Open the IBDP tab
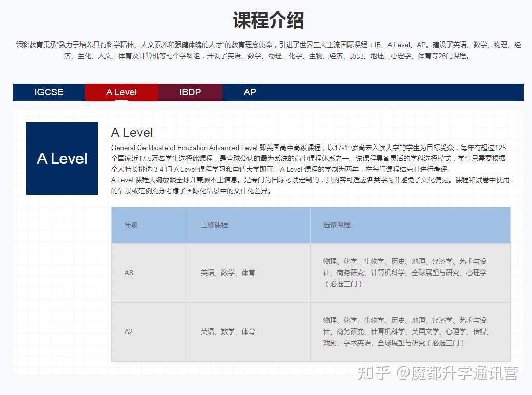This screenshot has height=395, width=532. 190,92
